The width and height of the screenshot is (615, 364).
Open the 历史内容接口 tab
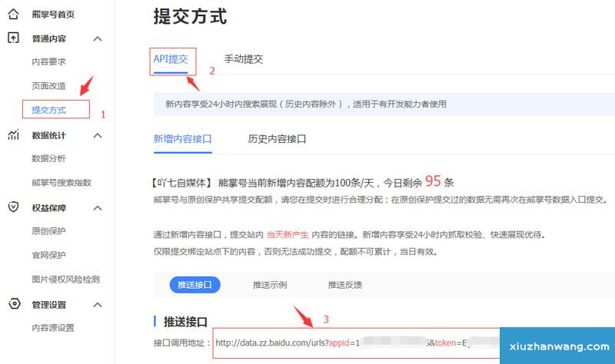click(277, 139)
